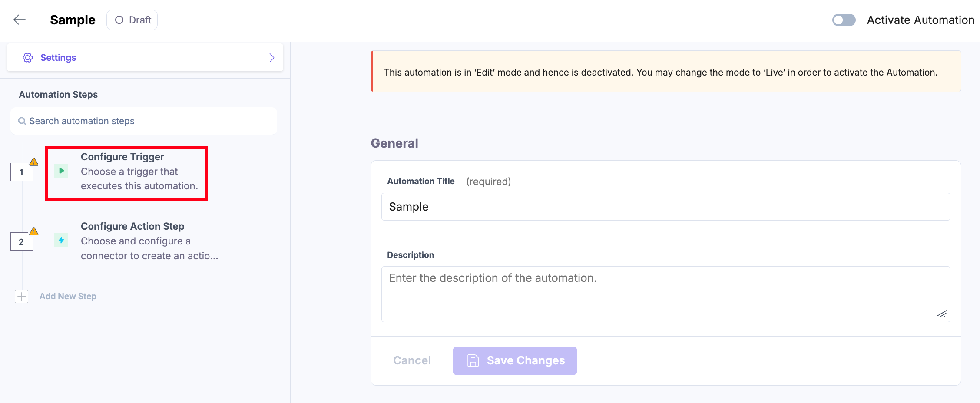Screen dimensions: 980x403
Task: Open Settings via the gear icon
Action: coord(27,57)
